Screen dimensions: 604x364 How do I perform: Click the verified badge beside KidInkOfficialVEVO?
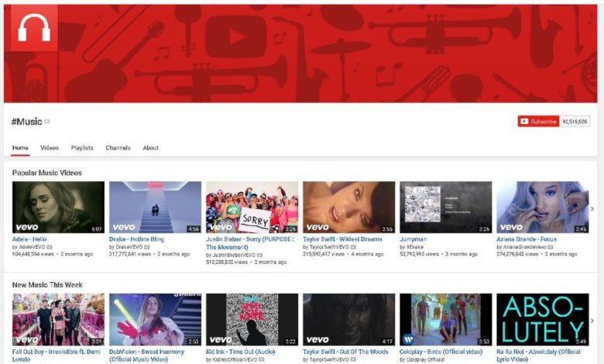tap(262, 359)
